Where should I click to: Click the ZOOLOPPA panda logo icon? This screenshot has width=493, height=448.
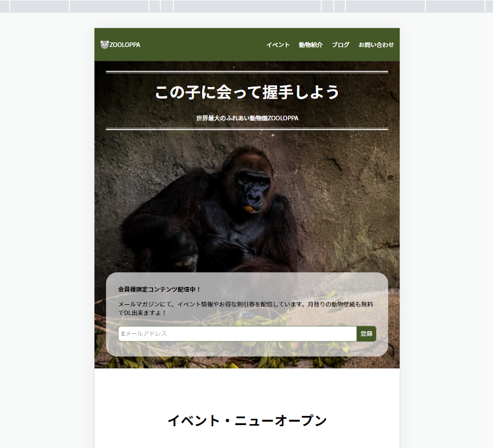104,45
